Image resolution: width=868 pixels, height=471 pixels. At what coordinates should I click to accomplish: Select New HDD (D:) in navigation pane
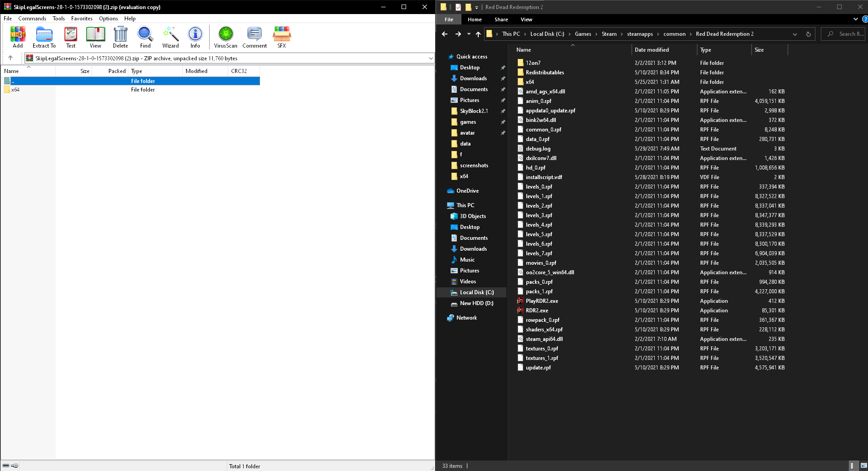pyautogui.click(x=476, y=303)
